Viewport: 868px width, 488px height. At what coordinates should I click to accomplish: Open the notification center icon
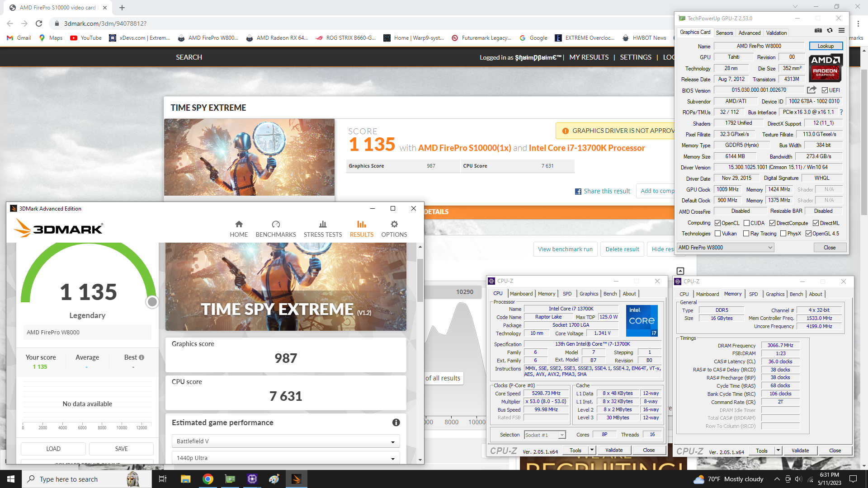[853, 479]
